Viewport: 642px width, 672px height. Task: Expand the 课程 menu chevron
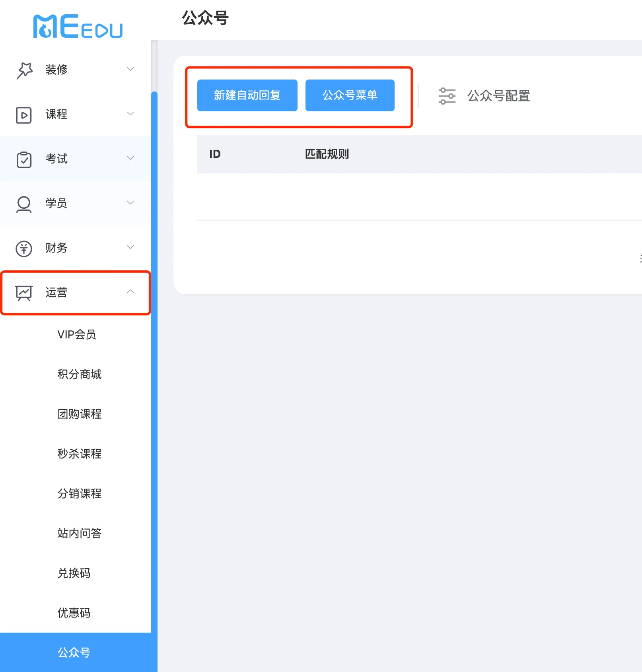pyautogui.click(x=130, y=114)
